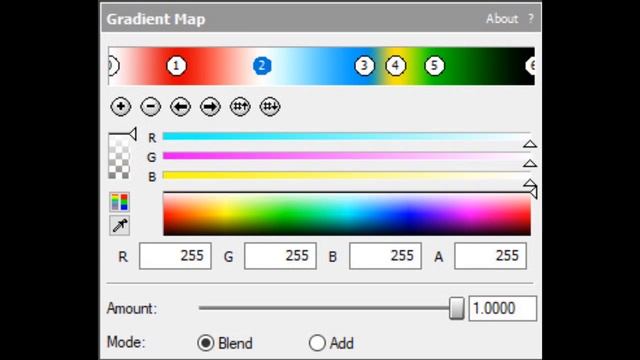Click the alpha checkerboard transparency strip
This screenshot has width=640, height=360.
click(x=119, y=157)
